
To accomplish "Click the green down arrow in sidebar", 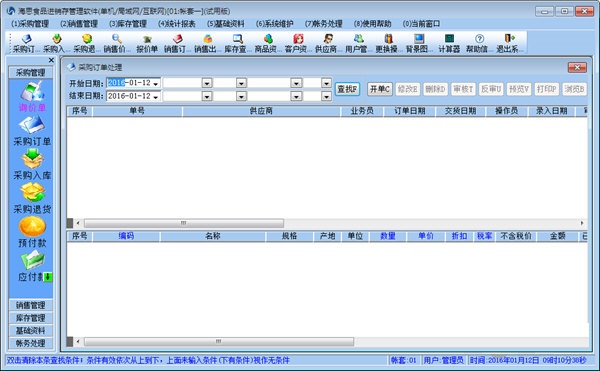I will [x=48, y=277].
